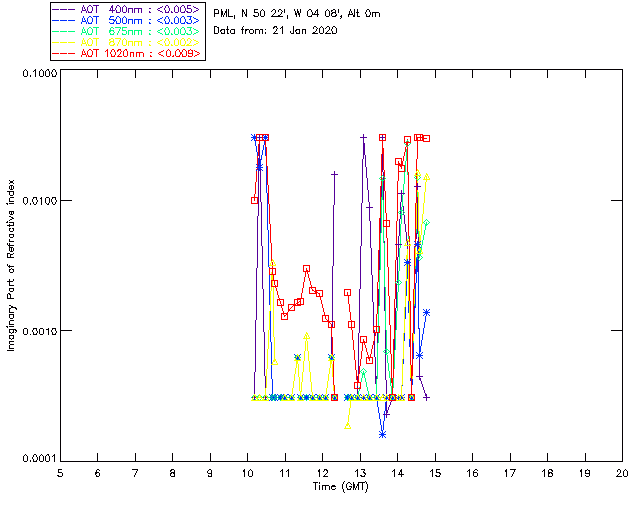Click the x-axis tick label 10
Viewport: 640px width, 512px height.
point(247,473)
